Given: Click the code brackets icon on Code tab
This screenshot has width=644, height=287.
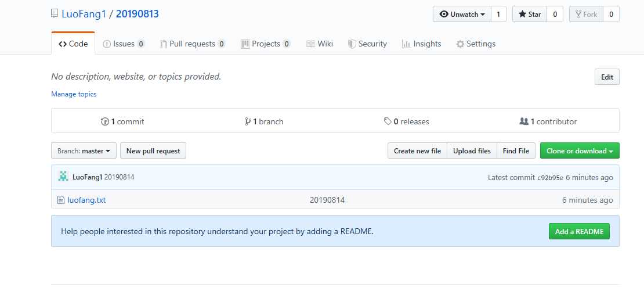Looking at the screenshot, I should click(63, 44).
